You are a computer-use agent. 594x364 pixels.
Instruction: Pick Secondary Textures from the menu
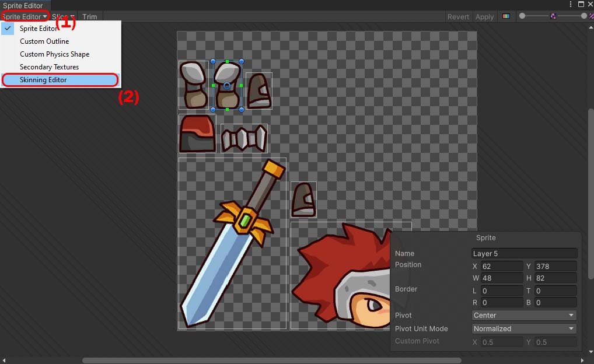point(49,67)
